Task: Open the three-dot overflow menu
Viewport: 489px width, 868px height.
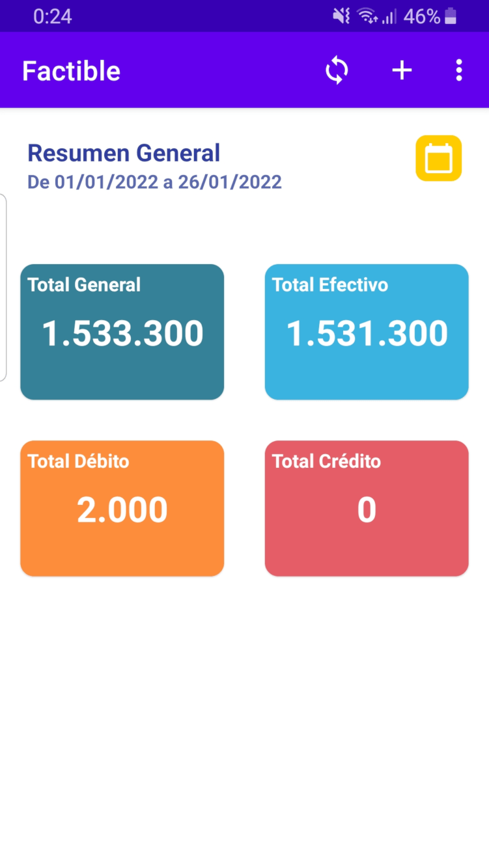Action: coord(459,70)
